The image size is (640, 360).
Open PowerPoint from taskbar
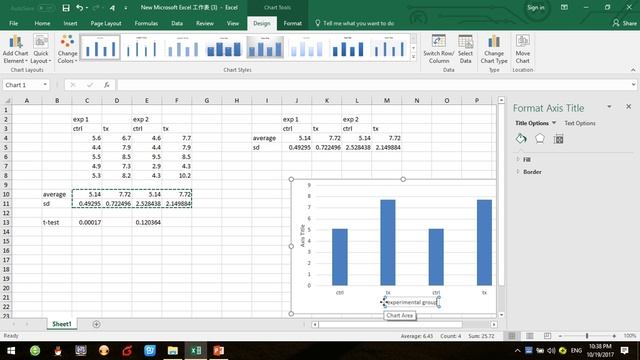click(x=218, y=351)
